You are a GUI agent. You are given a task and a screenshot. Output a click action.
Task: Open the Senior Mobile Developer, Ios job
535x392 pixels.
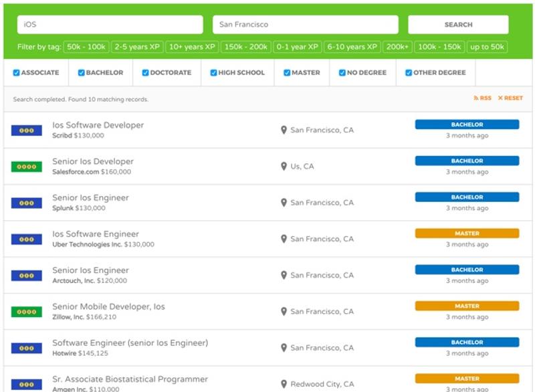pos(108,306)
